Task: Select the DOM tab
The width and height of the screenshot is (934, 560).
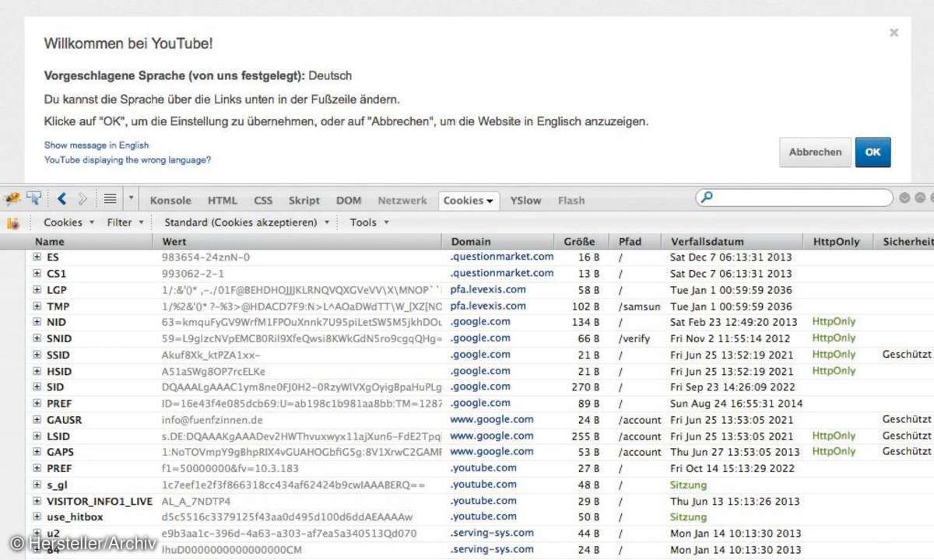Action: (x=349, y=201)
